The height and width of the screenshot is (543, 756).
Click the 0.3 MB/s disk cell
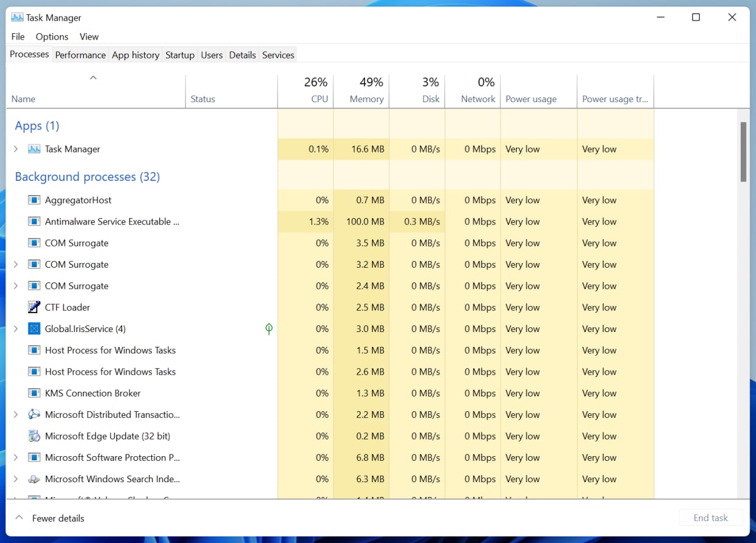[x=417, y=222]
